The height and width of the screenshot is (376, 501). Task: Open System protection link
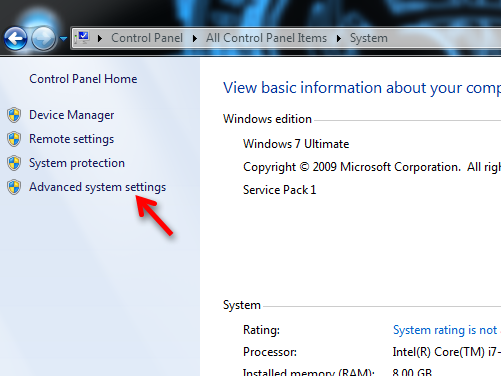(77, 163)
